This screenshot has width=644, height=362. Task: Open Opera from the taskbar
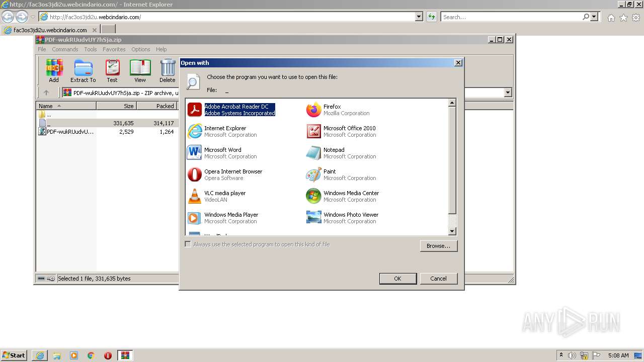tap(108, 355)
